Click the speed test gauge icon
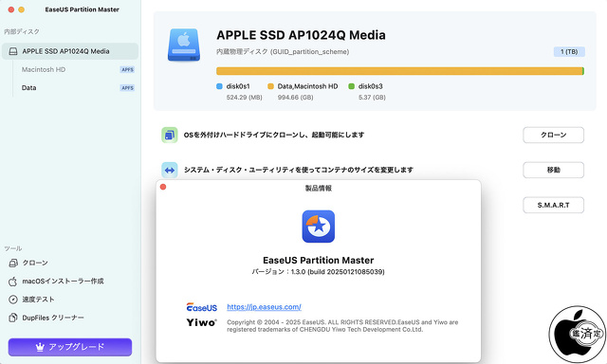This screenshot has width=607, height=364. coord(13,300)
